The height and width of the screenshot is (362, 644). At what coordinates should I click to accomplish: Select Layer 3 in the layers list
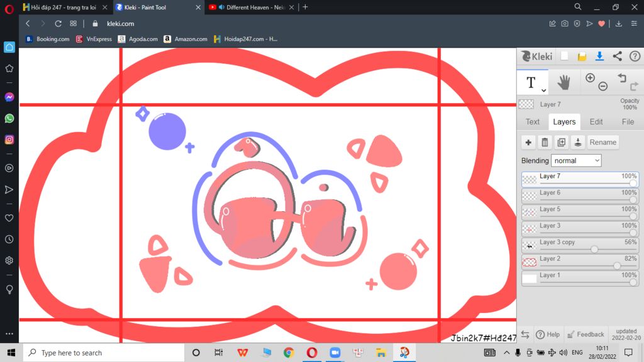click(580, 229)
